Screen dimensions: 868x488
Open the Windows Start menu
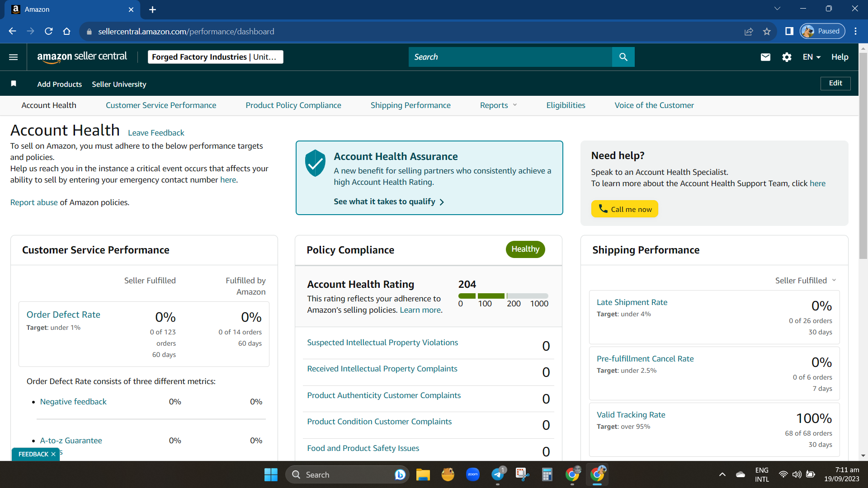pyautogui.click(x=271, y=474)
